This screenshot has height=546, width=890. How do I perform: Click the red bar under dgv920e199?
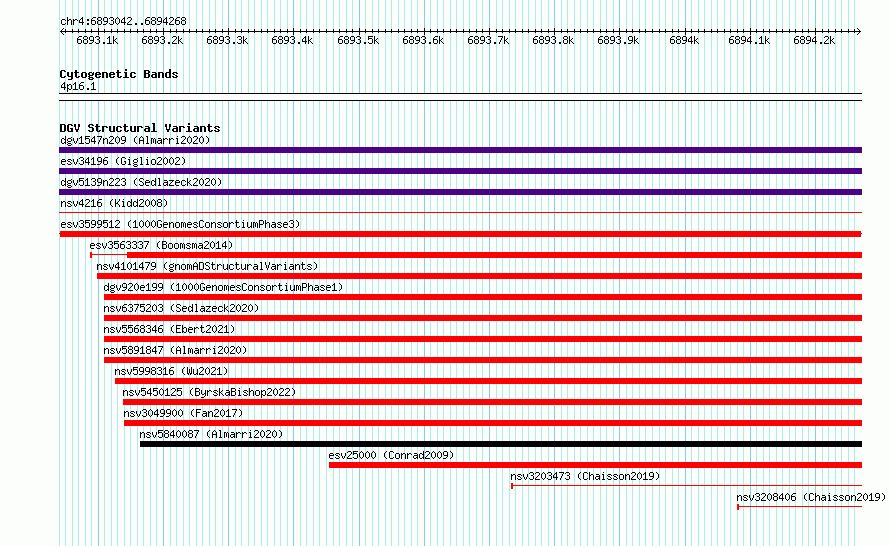tap(483, 297)
